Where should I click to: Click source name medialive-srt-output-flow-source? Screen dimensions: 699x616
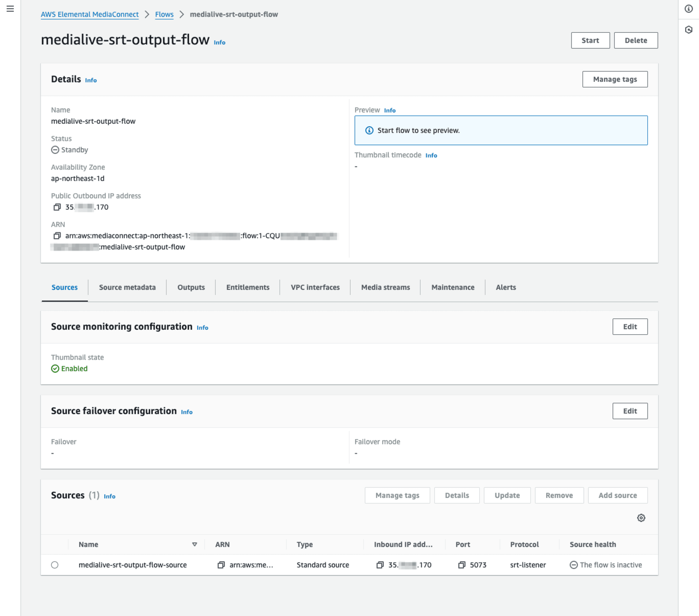tap(132, 565)
